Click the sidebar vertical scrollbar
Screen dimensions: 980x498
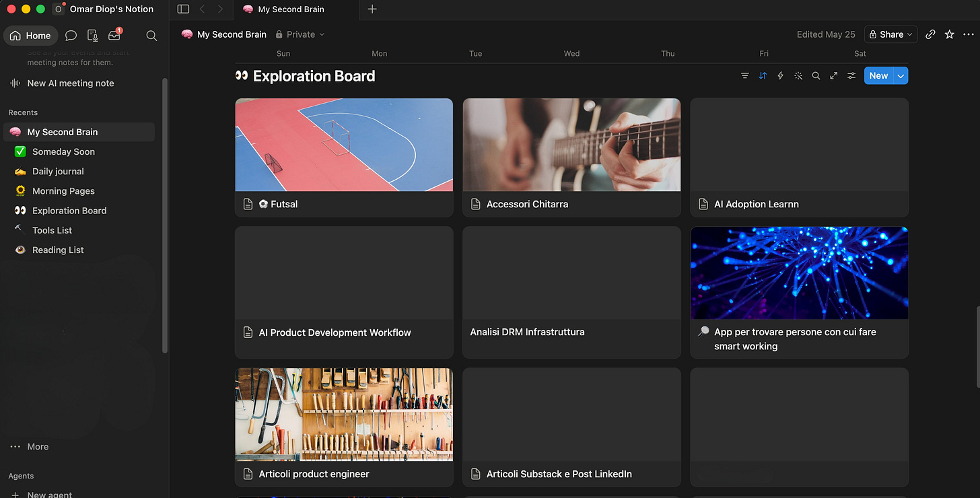[x=165, y=215]
